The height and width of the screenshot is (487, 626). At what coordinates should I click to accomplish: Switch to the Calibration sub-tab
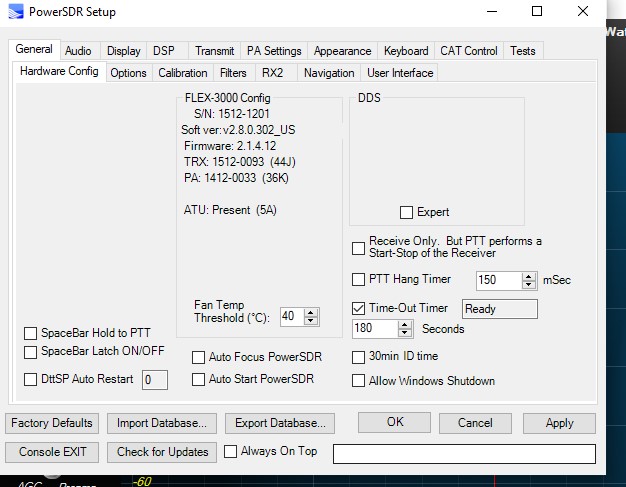click(x=183, y=73)
